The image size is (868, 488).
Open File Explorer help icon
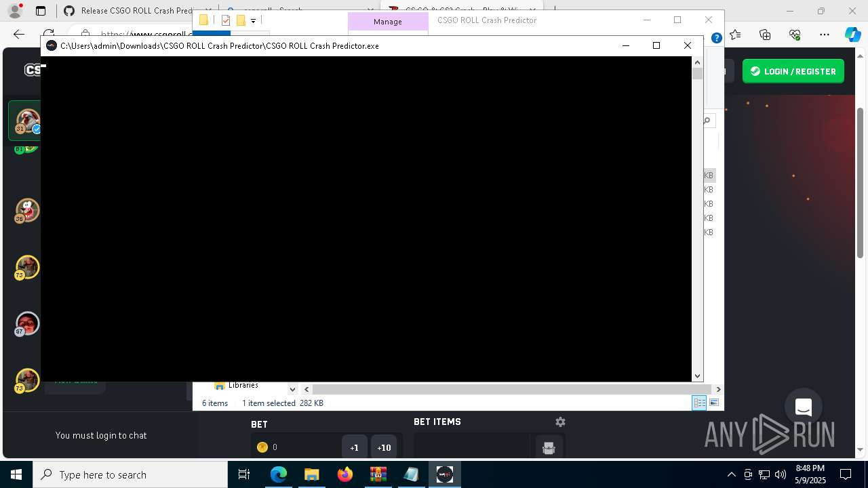pos(716,38)
